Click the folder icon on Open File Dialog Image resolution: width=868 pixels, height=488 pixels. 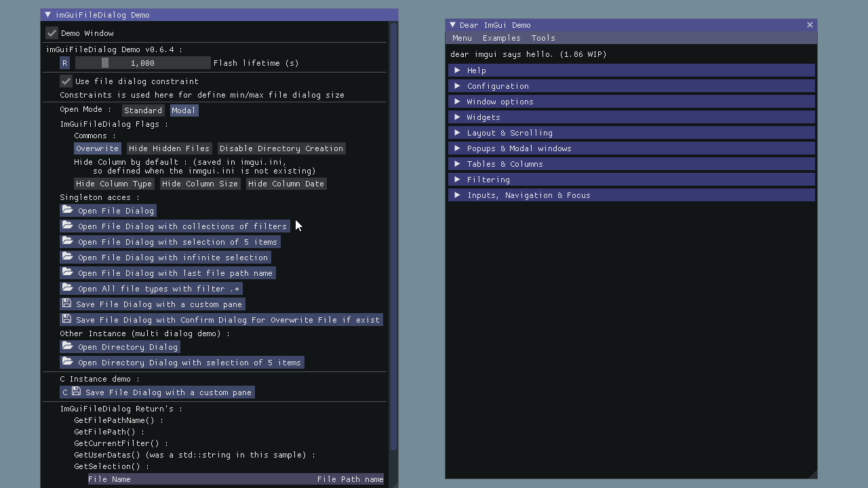click(x=67, y=210)
